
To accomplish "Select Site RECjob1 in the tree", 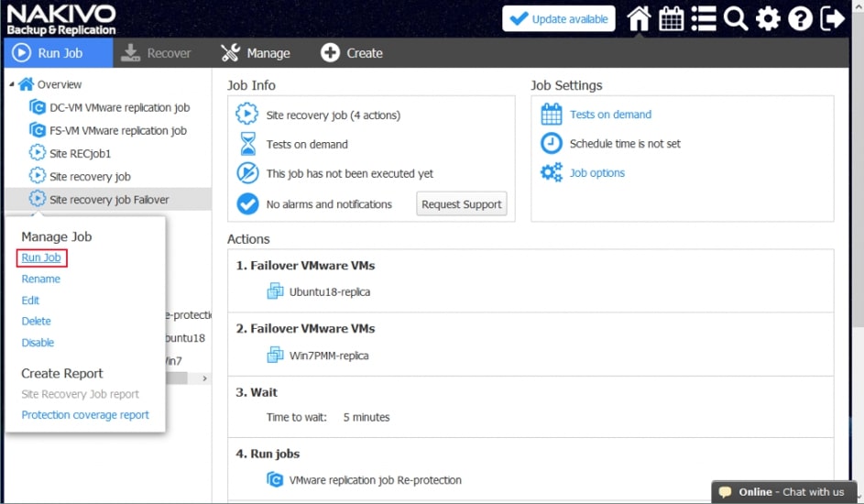I will coord(79,153).
